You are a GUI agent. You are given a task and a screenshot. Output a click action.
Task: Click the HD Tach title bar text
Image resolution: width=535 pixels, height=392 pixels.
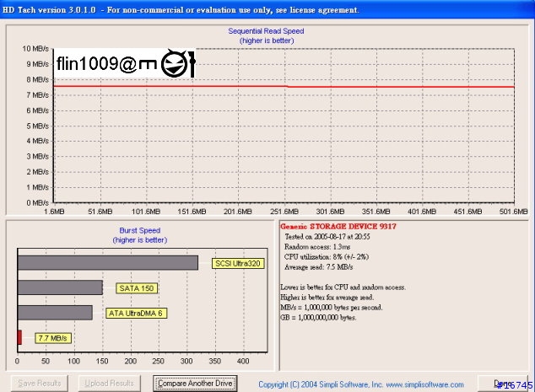[x=181, y=10]
